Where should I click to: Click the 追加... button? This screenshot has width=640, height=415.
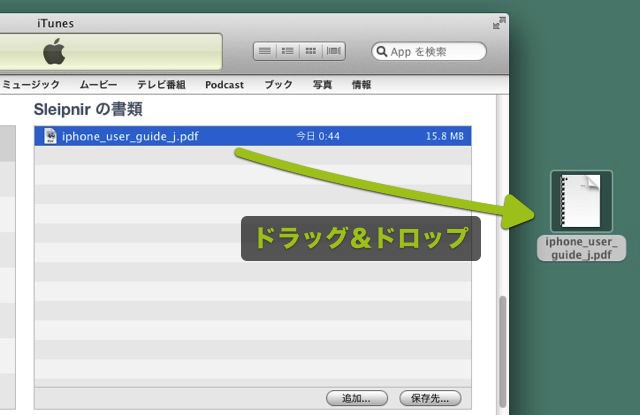(357, 398)
